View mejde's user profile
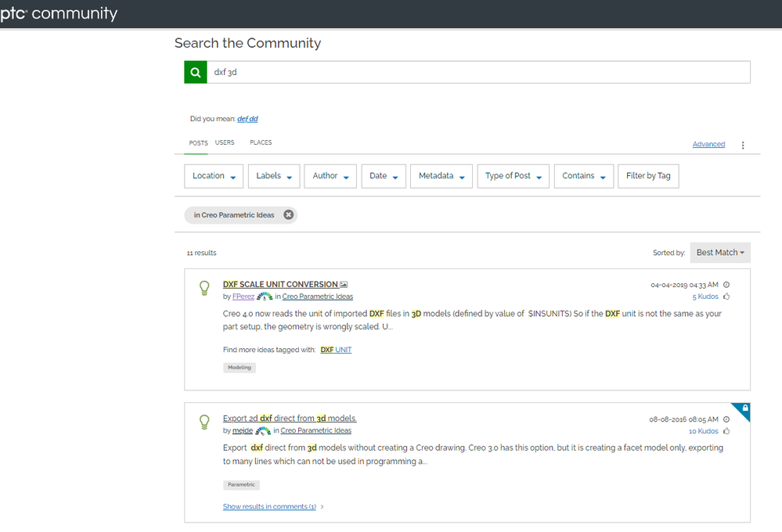The width and height of the screenshot is (782, 532). point(243,431)
